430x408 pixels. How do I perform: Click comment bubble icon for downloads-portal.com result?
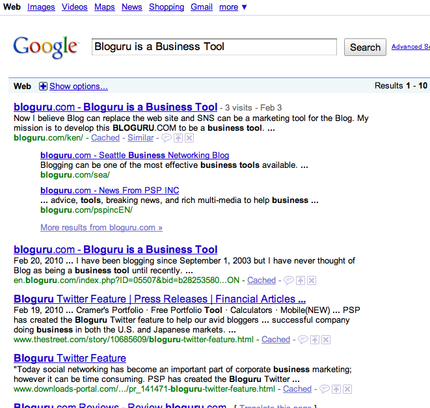coord(324,389)
